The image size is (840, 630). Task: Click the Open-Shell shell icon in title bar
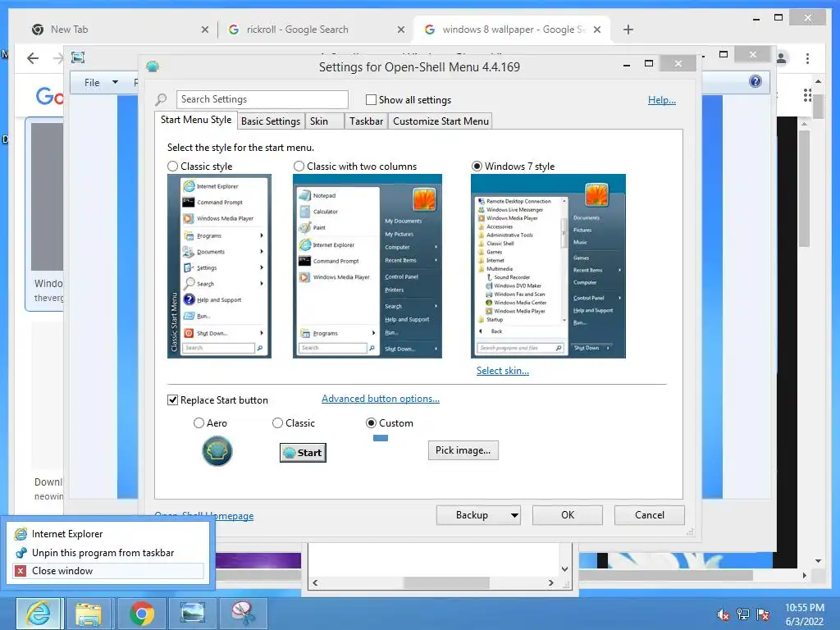(153, 66)
